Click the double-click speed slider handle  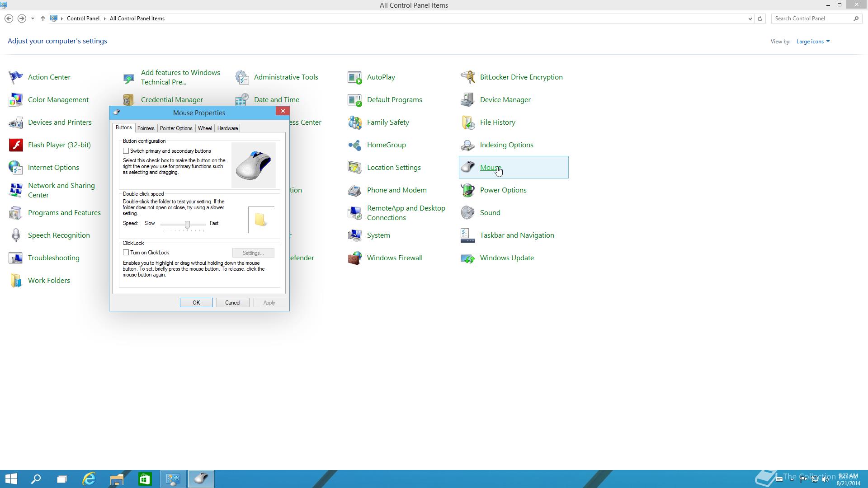[x=187, y=225]
